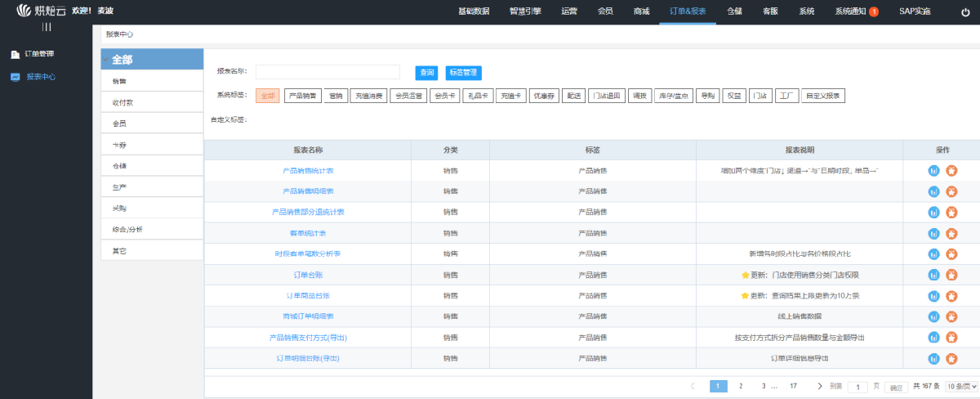Click the power logout icon in the header
Viewport: 980px width, 399px height.
[x=964, y=11]
